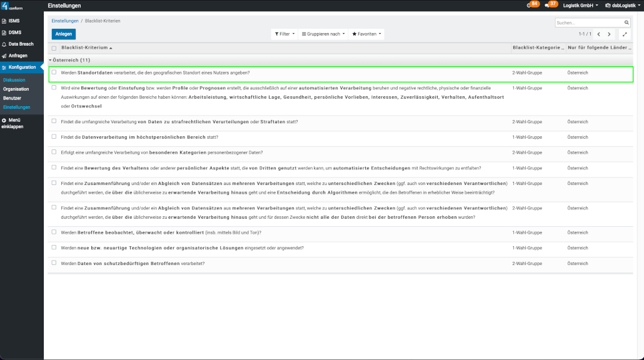This screenshot has width=644, height=360.
Task: Tick the Standortdaten criterion checkbox
Action: click(x=54, y=72)
